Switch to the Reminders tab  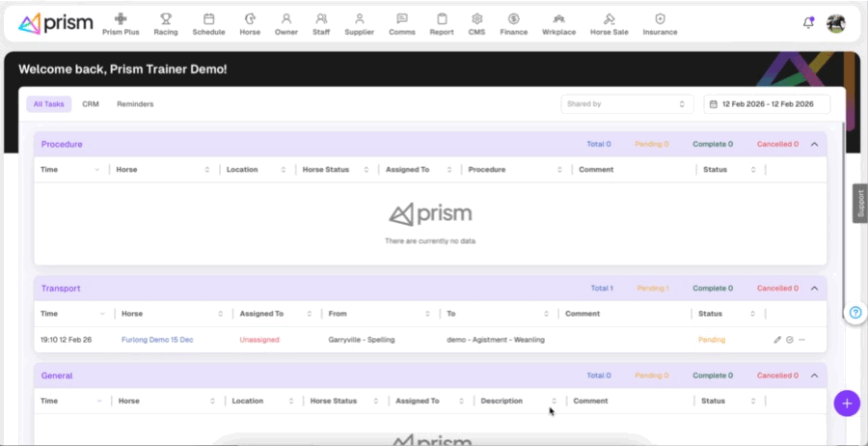coord(135,104)
